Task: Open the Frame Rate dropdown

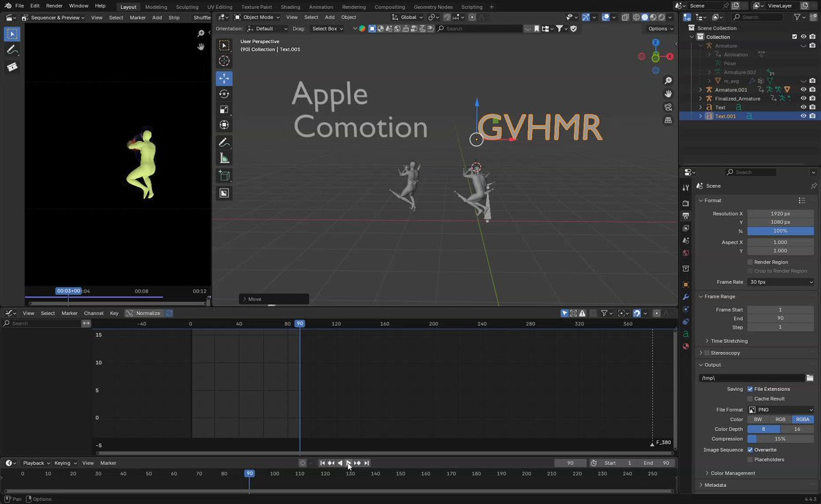Action: click(x=780, y=282)
